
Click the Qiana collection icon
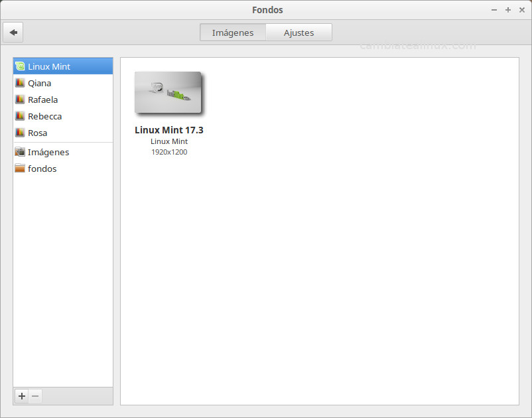[x=20, y=83]
